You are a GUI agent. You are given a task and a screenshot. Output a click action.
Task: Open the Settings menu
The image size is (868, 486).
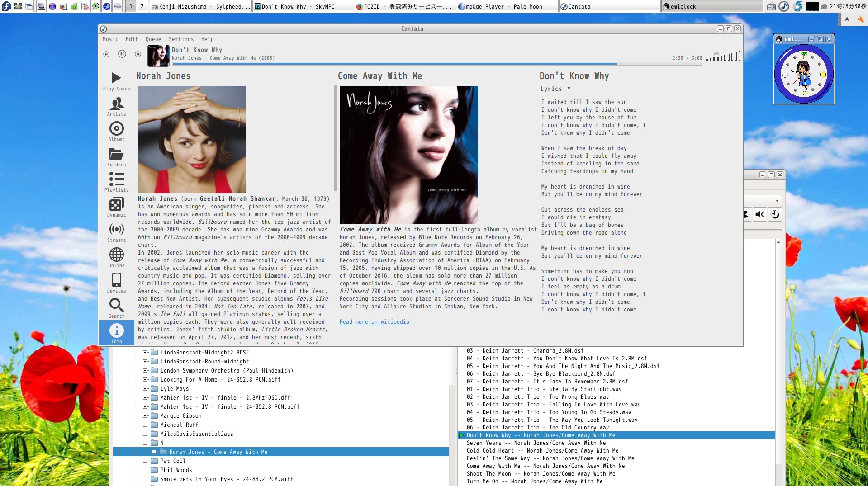pyautogui.click(x=181, y=39)
